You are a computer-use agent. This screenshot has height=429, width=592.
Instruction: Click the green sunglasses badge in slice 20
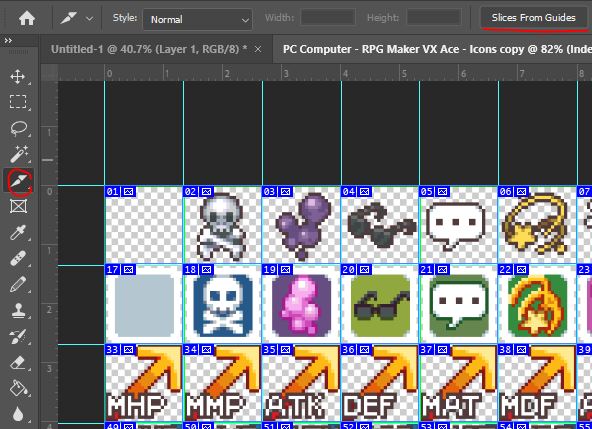pyautogui.click(x=381, y=306)
